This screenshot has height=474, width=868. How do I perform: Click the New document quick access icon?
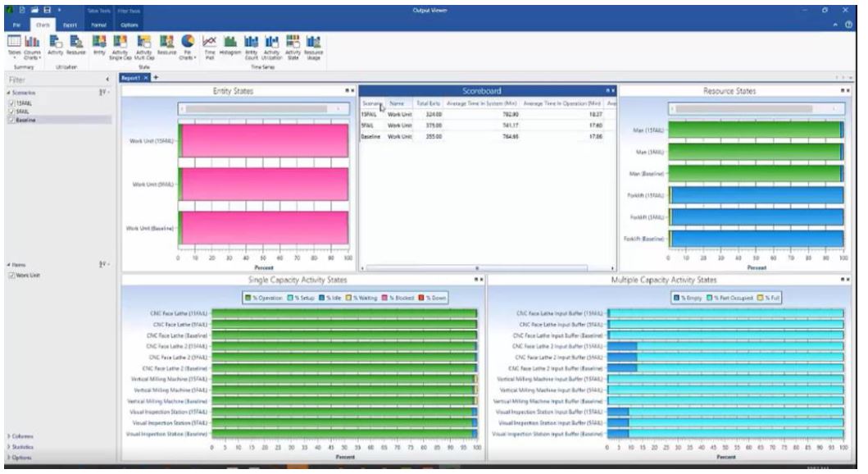click(22, 10)
